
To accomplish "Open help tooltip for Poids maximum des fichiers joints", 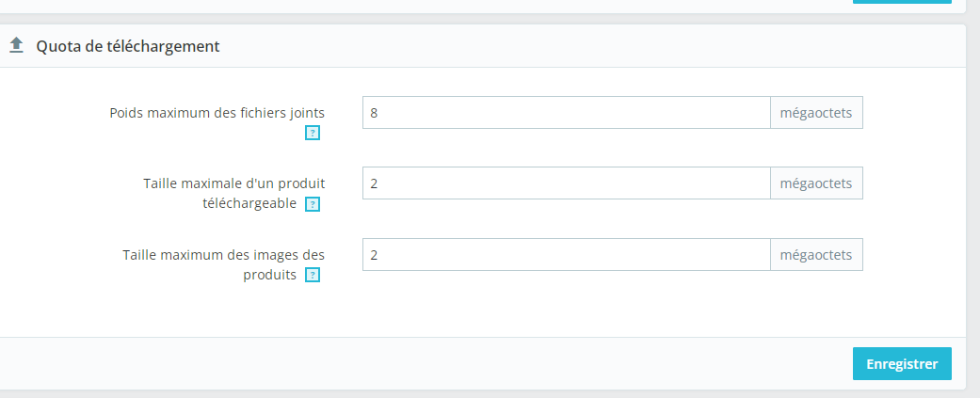I will 313,133.
